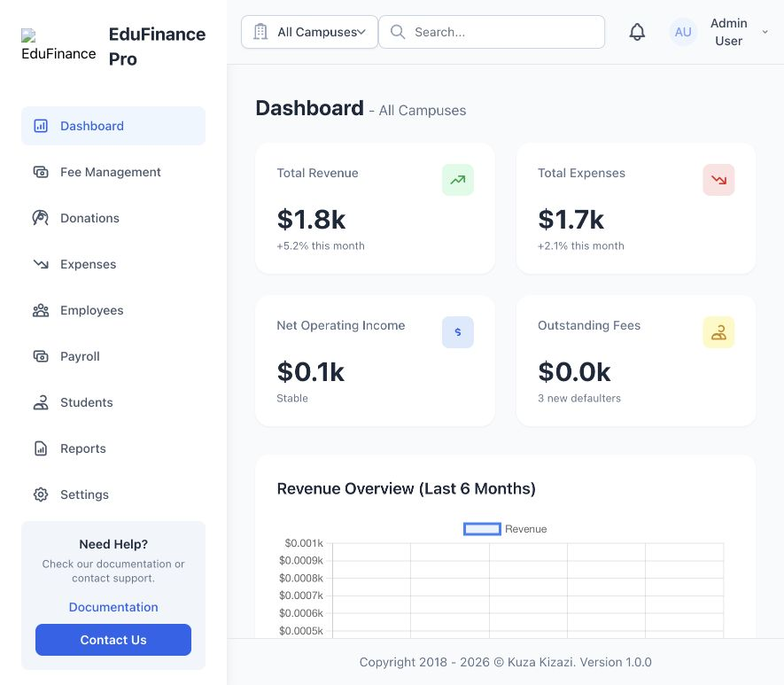Click the AU user avatar
Viewport: 784px width, 685px height.
coord(683,32)
